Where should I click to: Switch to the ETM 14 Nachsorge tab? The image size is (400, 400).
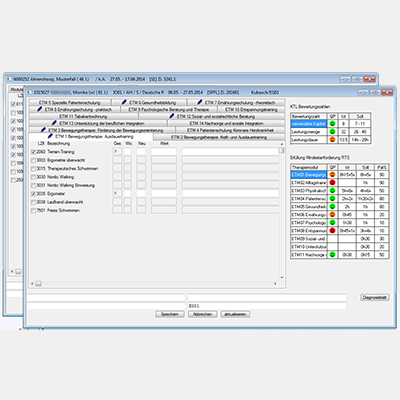coord(226,123)
